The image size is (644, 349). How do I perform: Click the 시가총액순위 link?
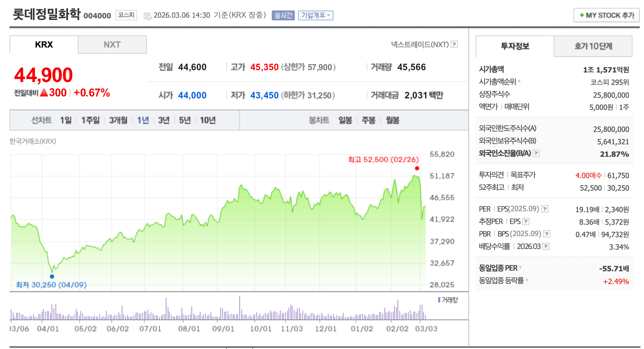pos(498,81)
